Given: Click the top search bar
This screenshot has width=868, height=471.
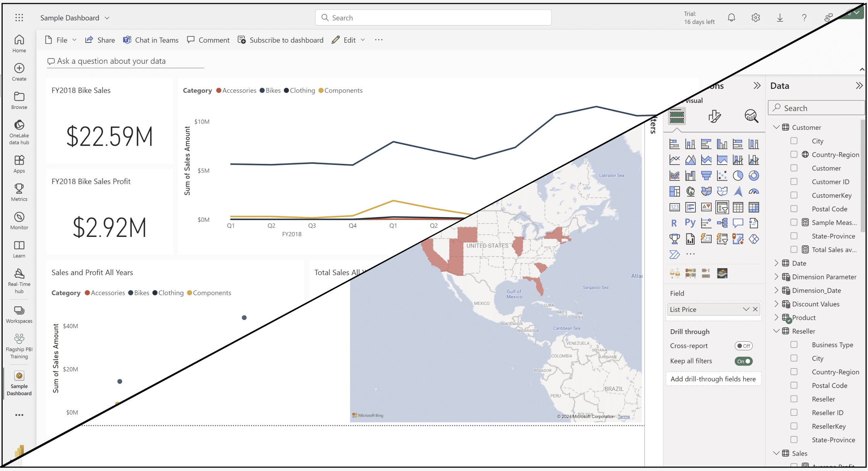Looking at the screenshot, I should tap(432, 17).
